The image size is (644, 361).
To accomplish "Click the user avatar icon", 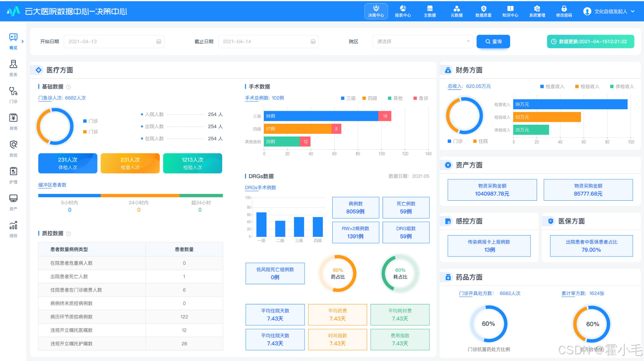I will pyautogui.click(x=587, y=11).
